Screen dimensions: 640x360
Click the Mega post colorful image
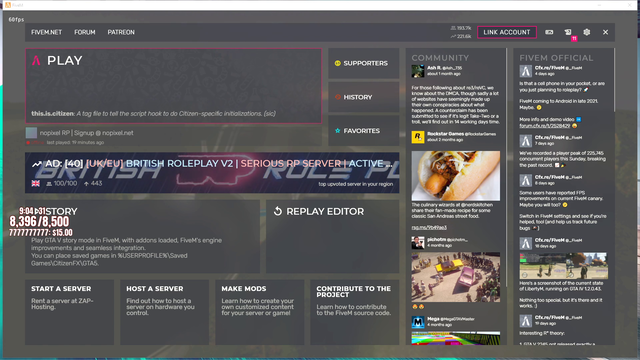point(456,338)
